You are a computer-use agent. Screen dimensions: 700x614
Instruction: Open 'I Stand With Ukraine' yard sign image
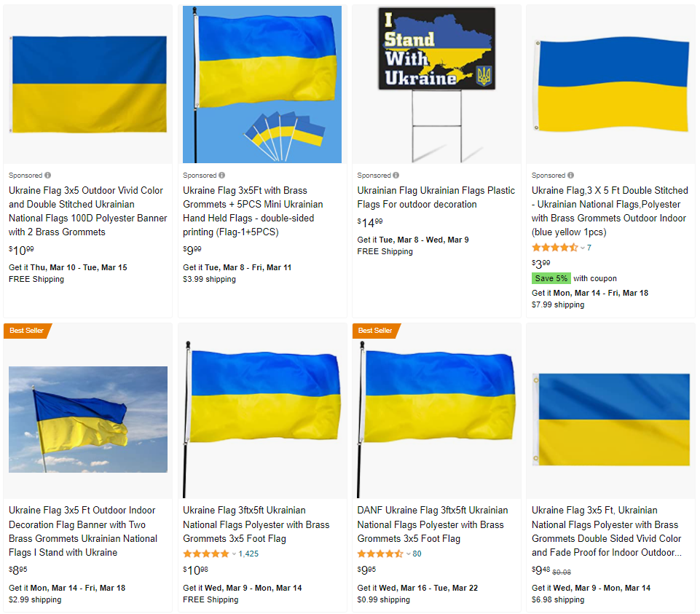tap(436, 84)
